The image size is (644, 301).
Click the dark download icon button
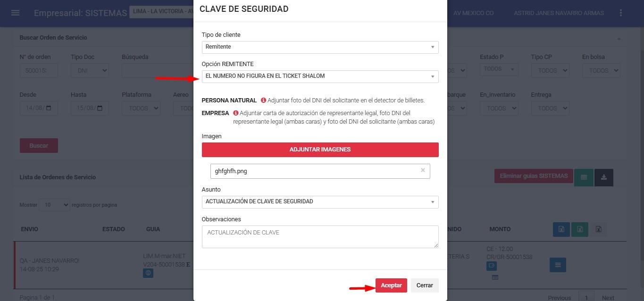tap(603, 177)
